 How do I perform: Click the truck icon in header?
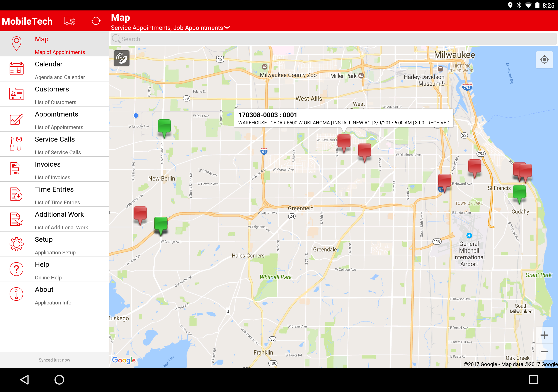pos(70,21)
